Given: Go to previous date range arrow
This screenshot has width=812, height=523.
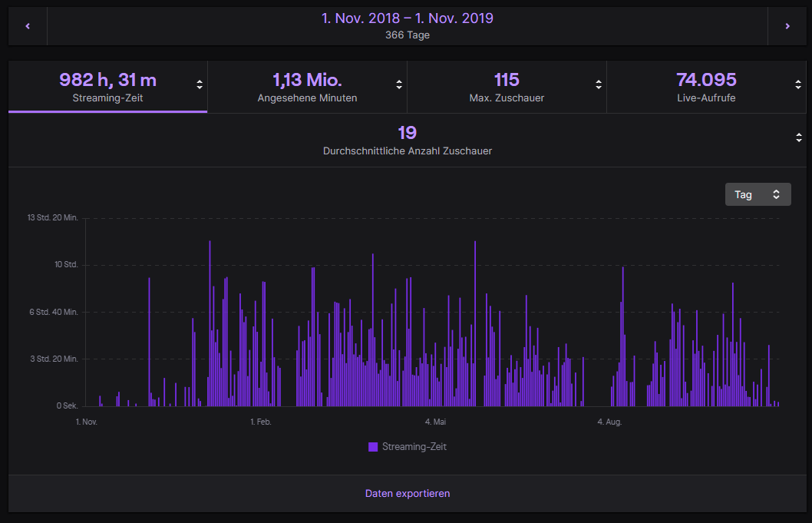Looking at the screenshot, I should (x=28, y=26).
